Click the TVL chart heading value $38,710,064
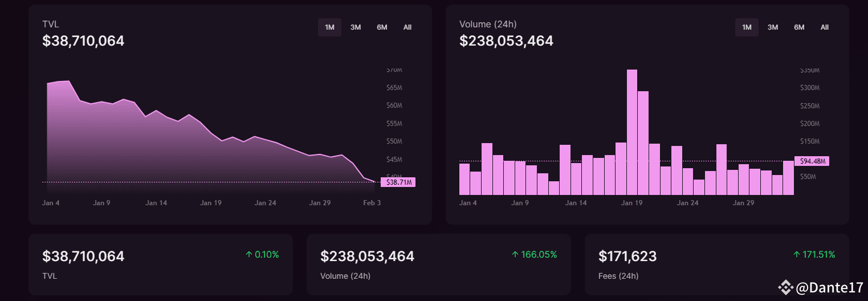This screenshot has width=868, height=301. point(83,41)
